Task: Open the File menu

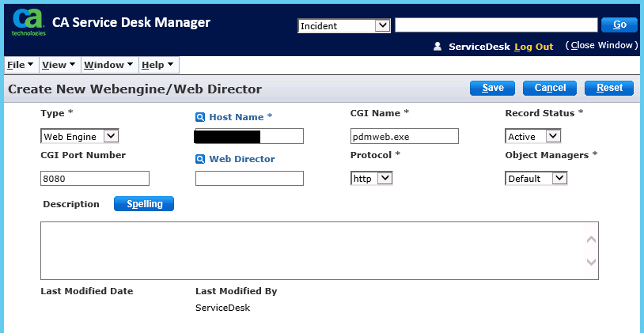Action: (x=20, y=65)
